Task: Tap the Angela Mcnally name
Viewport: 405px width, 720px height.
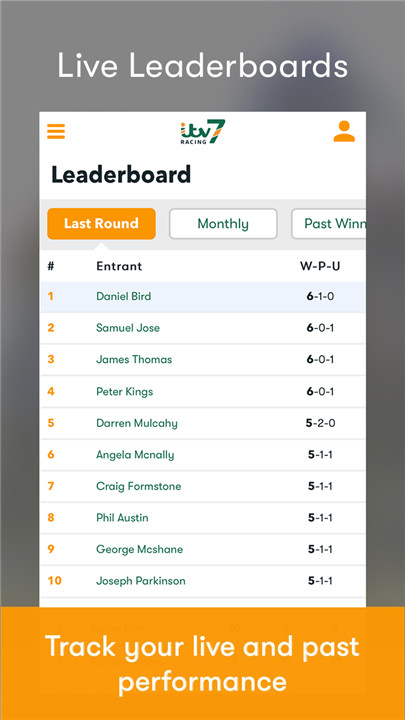Action: click(135, 455)
